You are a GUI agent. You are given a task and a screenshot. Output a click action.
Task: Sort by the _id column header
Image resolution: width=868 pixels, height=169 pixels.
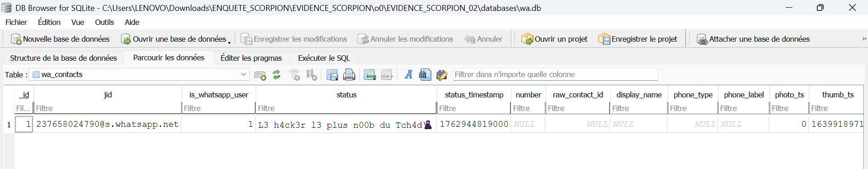click(24, 95)
